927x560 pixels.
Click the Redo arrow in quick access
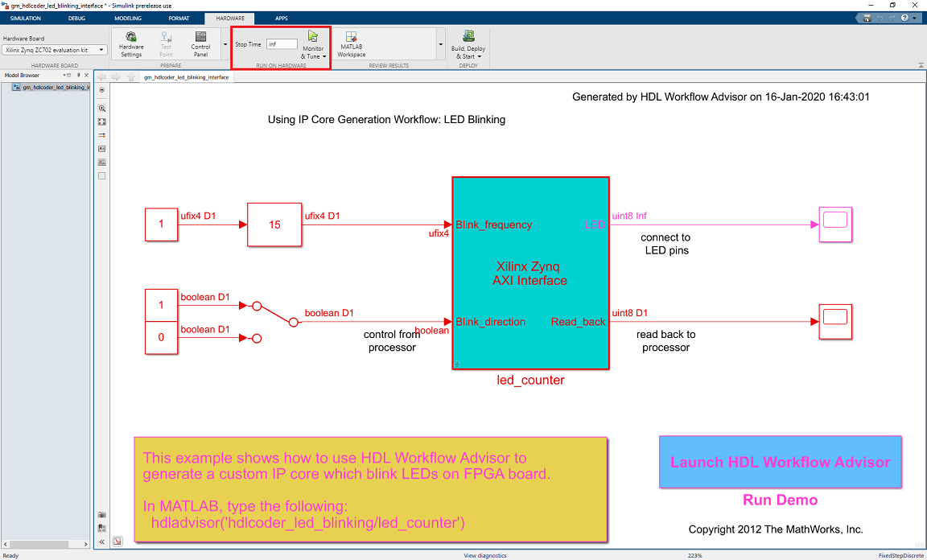[892, 19]
